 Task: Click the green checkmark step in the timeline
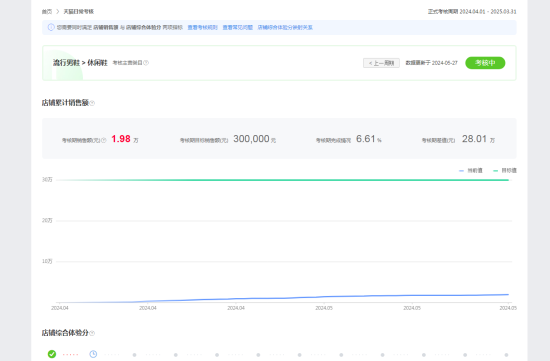tap(52, 354)
